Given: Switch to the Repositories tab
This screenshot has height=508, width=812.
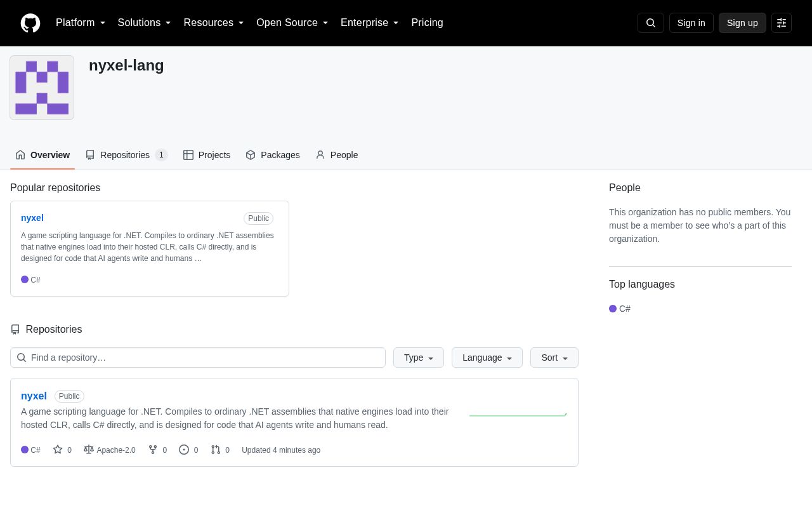Looking at the screenshot, I should coord(126,155).
